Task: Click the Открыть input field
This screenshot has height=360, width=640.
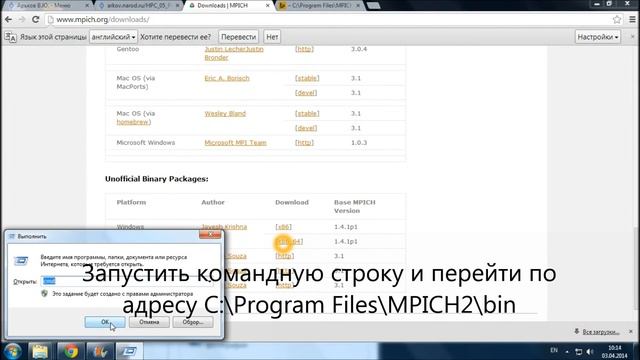Action: click(127, 281)
